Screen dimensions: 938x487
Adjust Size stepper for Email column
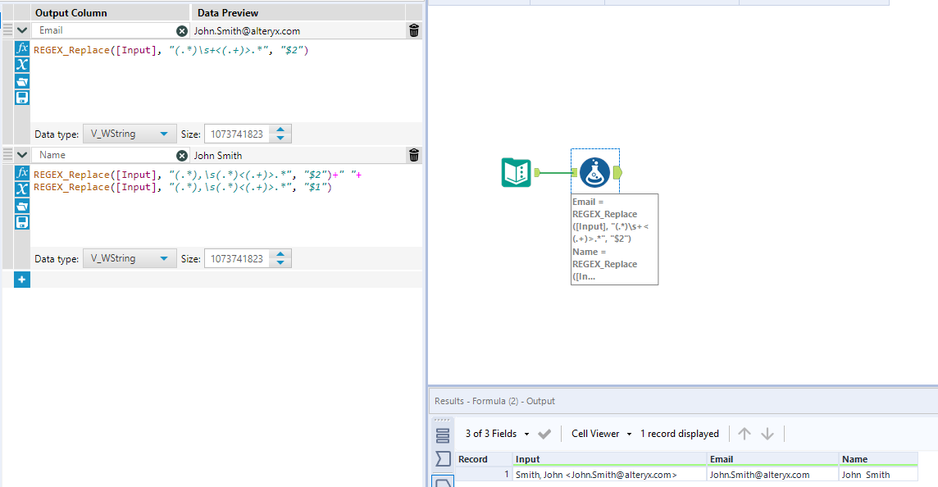[281, 134]
